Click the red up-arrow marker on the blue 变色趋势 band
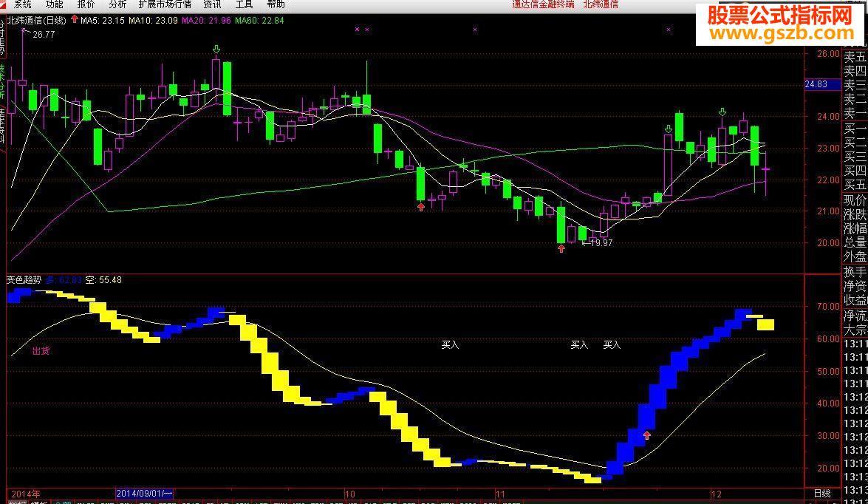The height and width of the screenshot is (504, 868). [647, 435]
